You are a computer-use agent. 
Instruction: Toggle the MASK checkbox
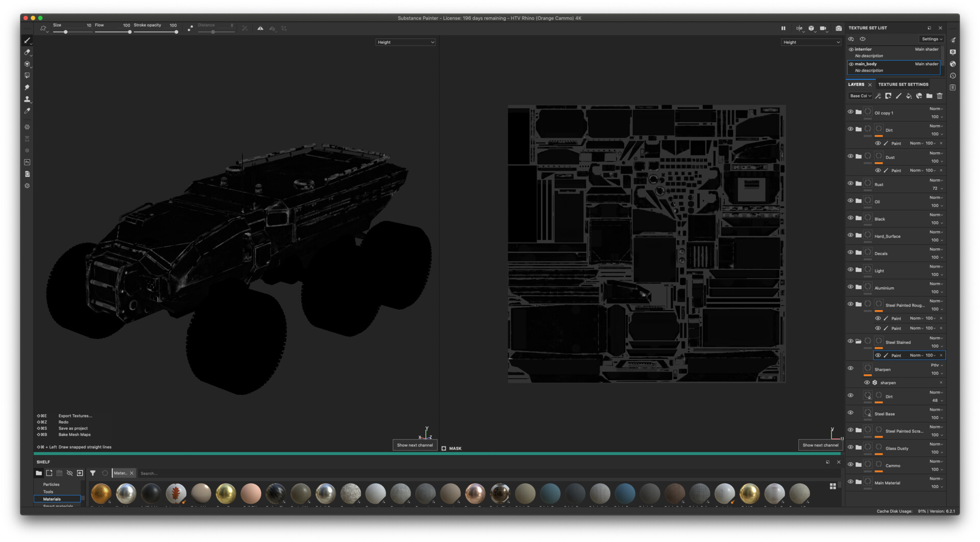click(444, 449)
